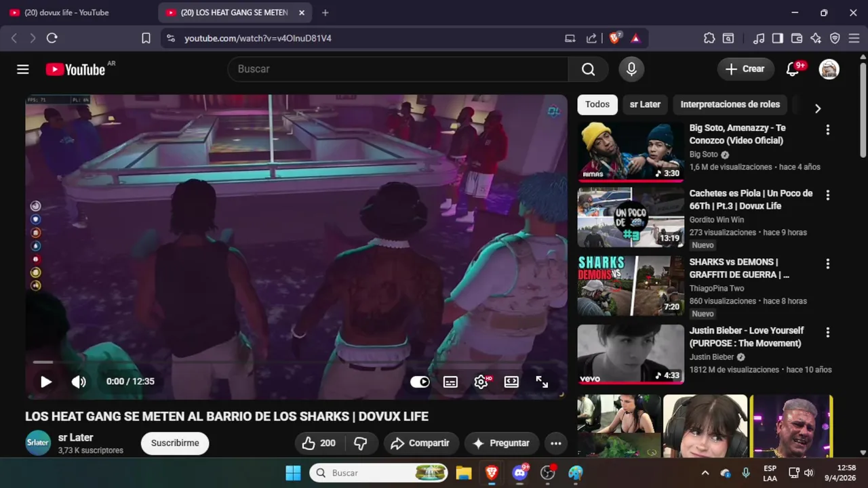Open Big Soto Te Conozco thumbnail
This screenshot has height=488, width=868.
pyautogui.click(x=631, y=152)
